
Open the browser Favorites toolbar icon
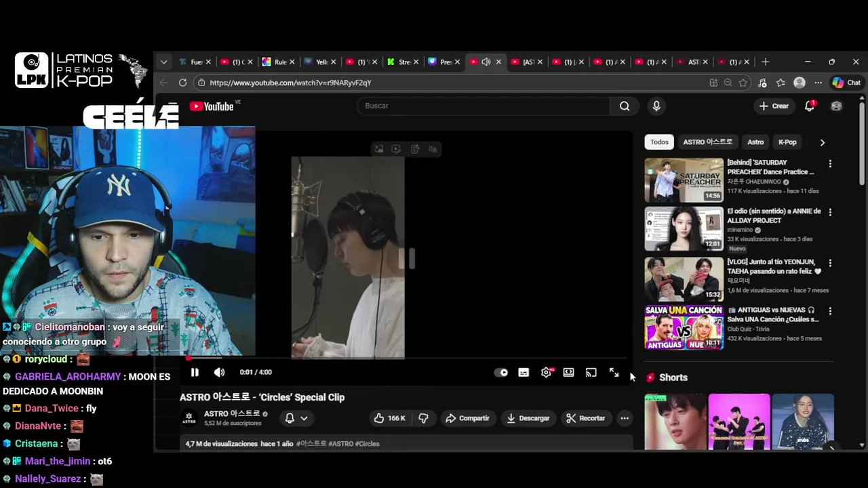click(x=781, y=83)
